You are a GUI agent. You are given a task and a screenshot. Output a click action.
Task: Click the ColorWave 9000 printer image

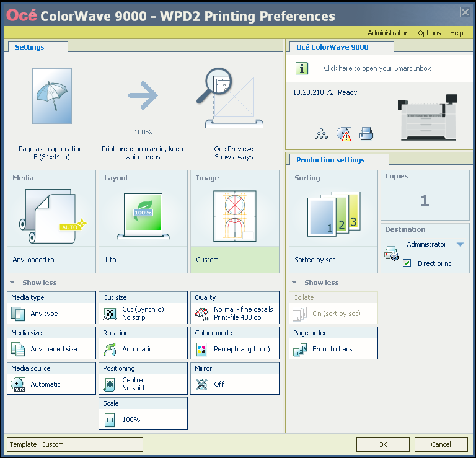coord(428,118)
